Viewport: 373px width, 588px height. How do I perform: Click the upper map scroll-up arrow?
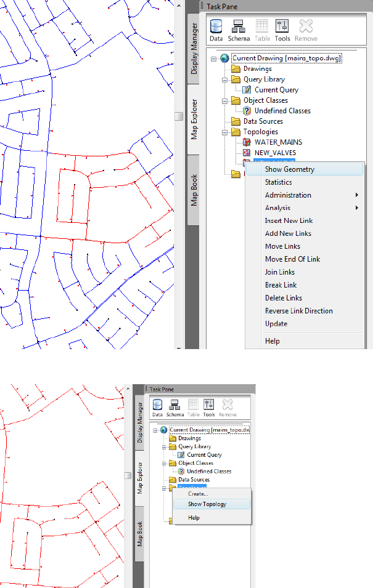coord(179,6)
